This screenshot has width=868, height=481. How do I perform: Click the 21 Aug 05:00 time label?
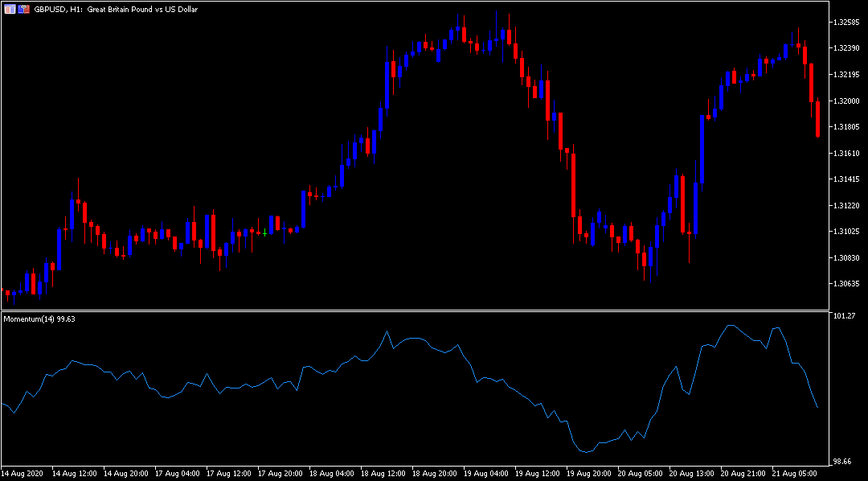(x=795, y=474)
